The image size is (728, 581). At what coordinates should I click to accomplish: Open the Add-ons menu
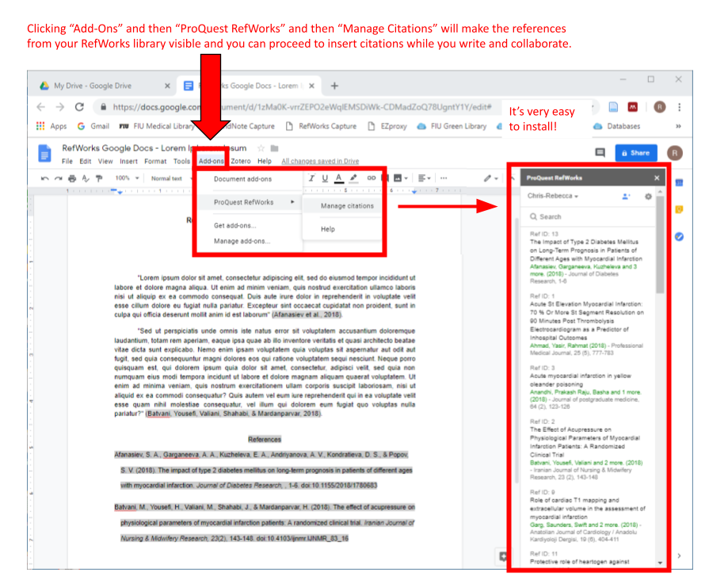(x=212, y=161)
